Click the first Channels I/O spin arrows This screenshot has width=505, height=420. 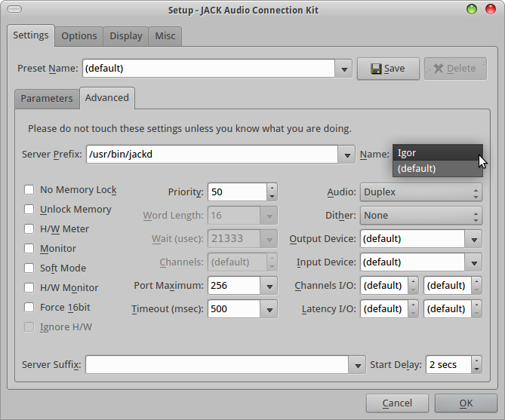413,286
